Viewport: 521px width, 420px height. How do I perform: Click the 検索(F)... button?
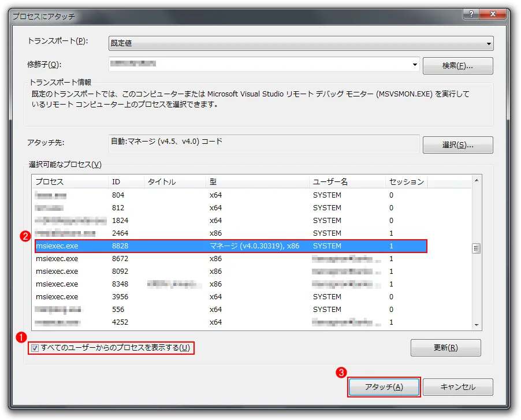(x=457, y=66)
